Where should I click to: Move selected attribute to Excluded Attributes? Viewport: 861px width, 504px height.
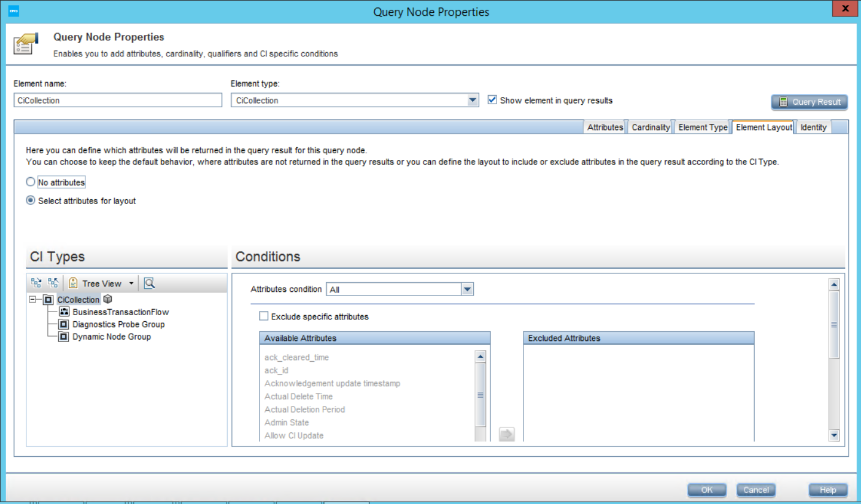click(x=506, y=433)
